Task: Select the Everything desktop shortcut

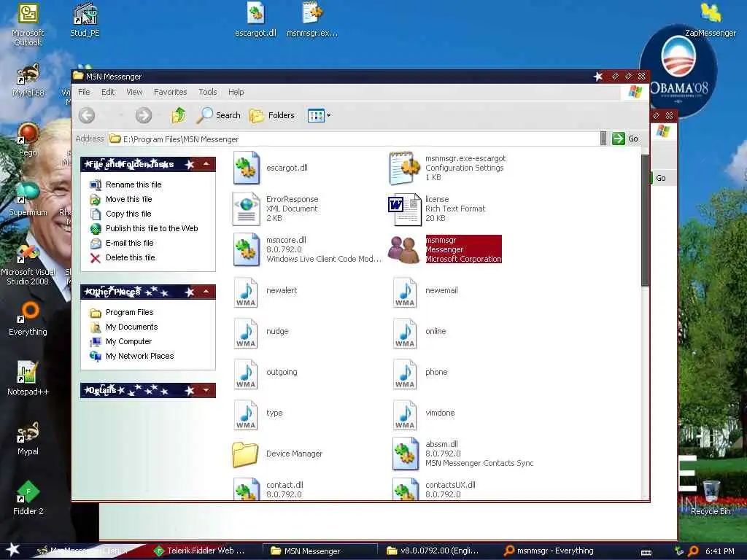Action: click(28, 319)
